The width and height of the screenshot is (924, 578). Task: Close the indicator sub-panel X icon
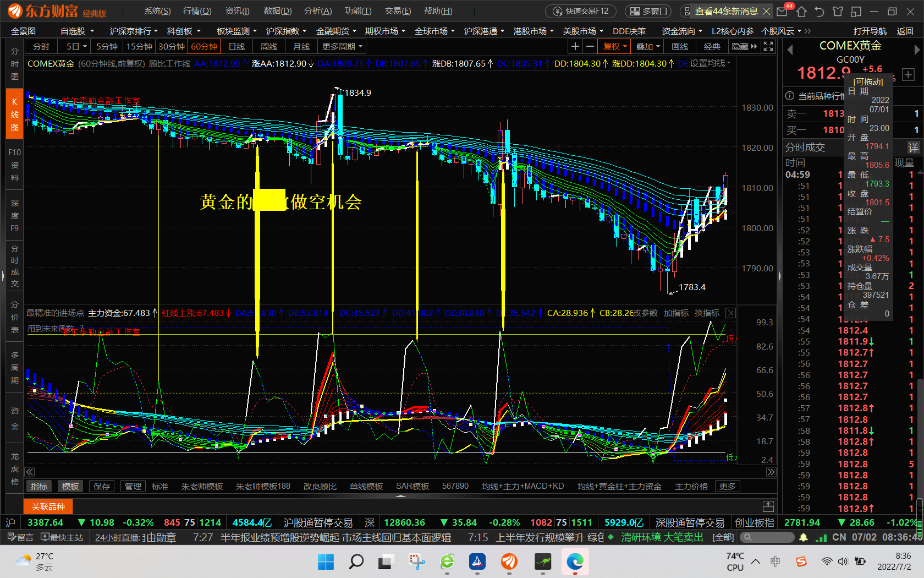(730, 313)
